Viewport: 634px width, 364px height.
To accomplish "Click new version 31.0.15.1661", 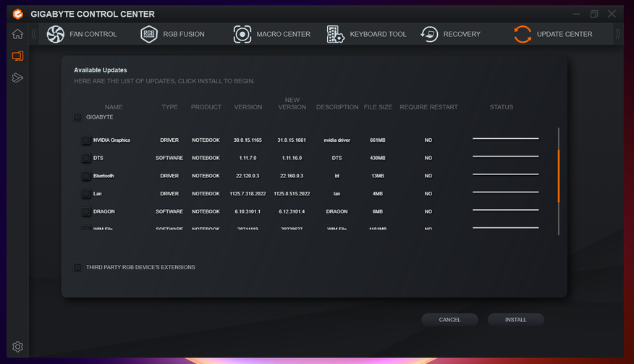I will 292,140.
